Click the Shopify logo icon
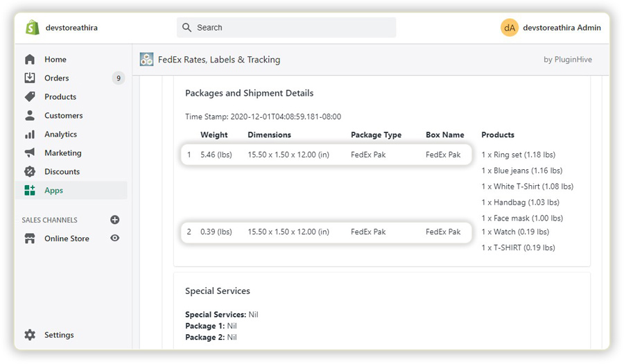Screen dimensions: 624x364 pos(32,28)
